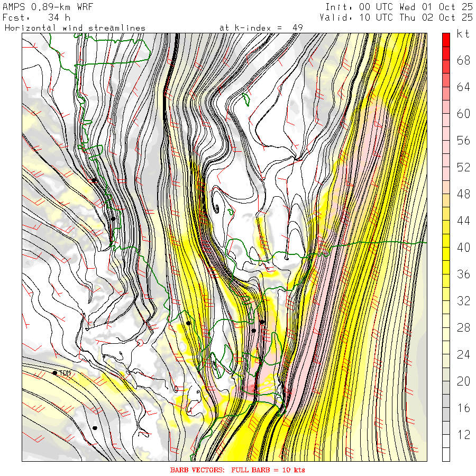
Task: Click the 'kt' unit label above the color scale
Action: point(463,34)
